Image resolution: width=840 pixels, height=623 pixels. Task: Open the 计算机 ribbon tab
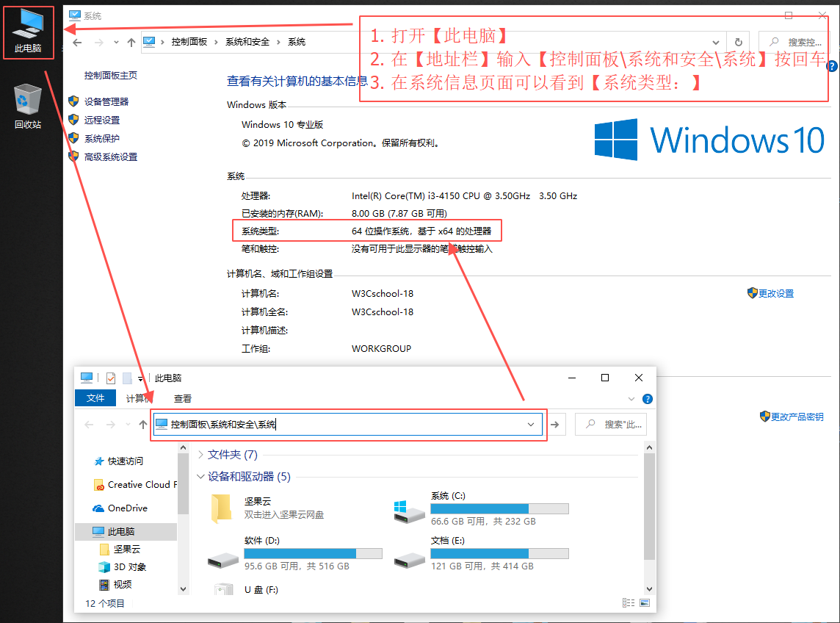(139, 398)
